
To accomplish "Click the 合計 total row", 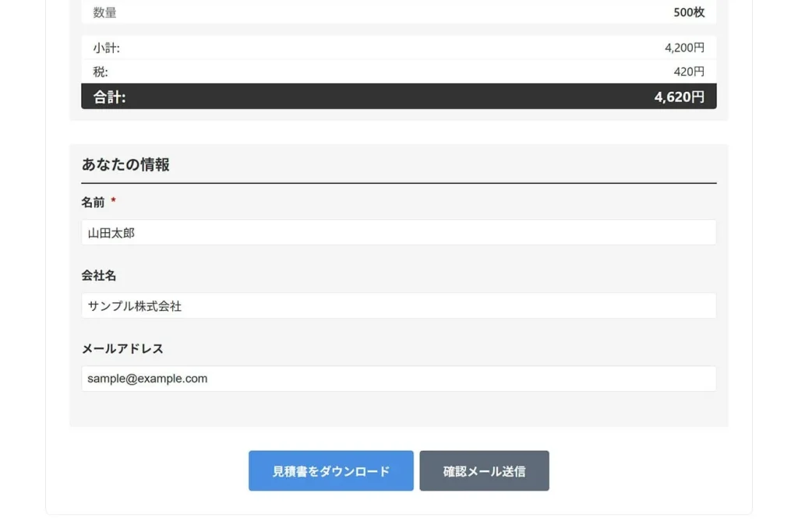I will (x=399, y=97).
